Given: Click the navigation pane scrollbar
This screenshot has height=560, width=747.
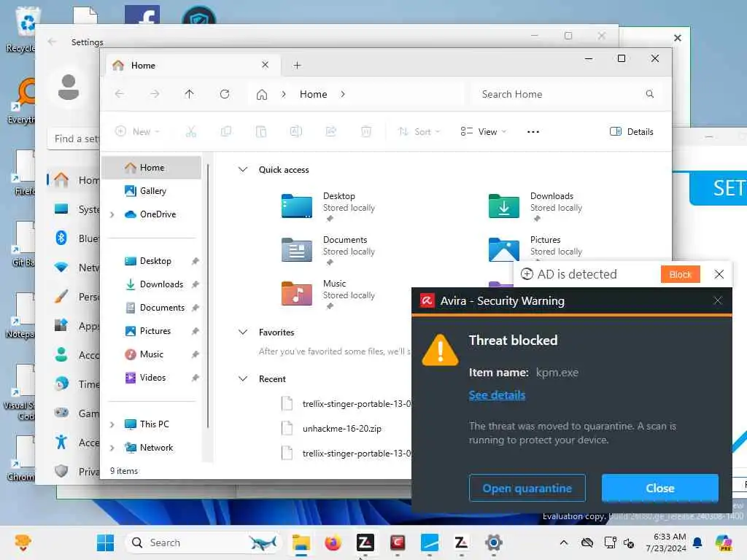Looking at the screenshot, I should click(x=208, y=295).
